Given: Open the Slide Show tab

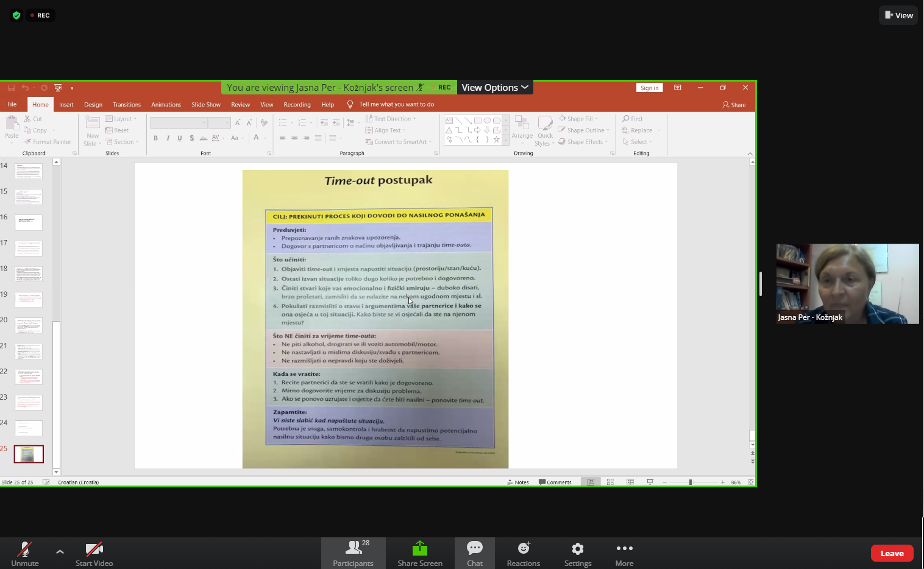Looking at the screenshot, I should tap(206, 105).
